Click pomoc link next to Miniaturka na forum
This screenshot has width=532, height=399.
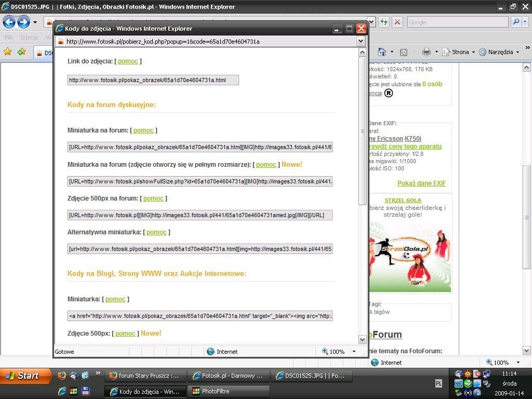click(x=143, y=130)
